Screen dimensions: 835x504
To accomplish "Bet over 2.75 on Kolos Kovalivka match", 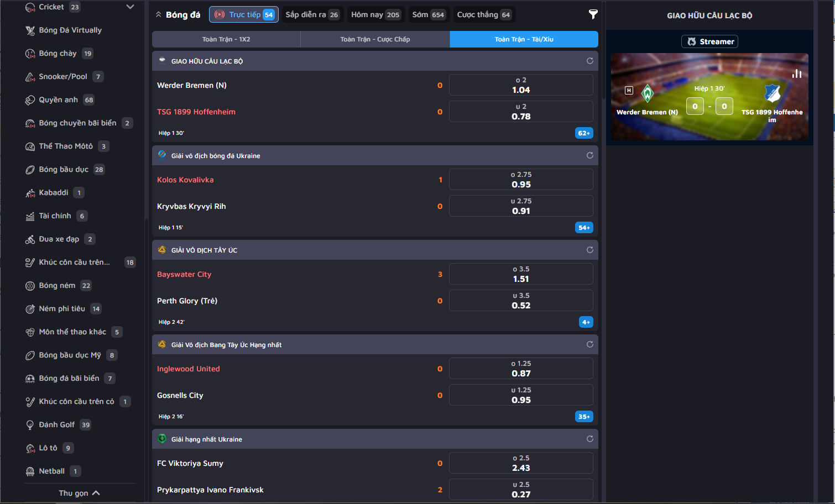I will (x=521, y=180).
